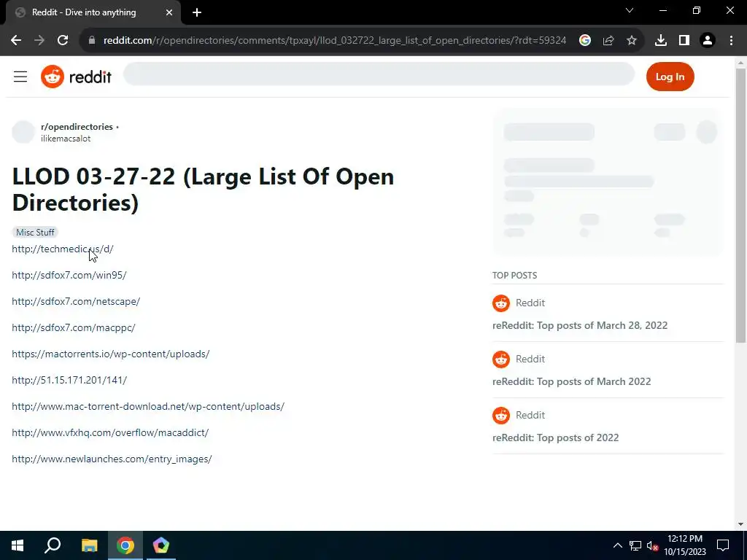Open the 51.15.171.201/141/ link
Image resolution: width=747 pixels, height=560 pixels.
(69, 380)
